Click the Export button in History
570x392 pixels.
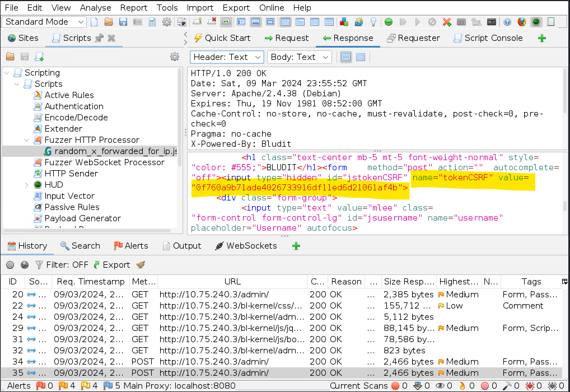coord(111,265)
